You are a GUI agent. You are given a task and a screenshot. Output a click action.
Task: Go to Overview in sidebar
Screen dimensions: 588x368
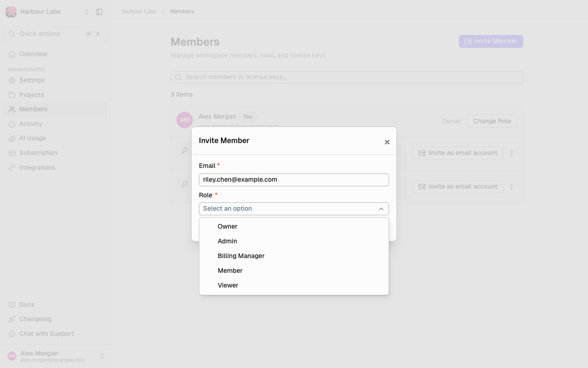tap(55, 54)
